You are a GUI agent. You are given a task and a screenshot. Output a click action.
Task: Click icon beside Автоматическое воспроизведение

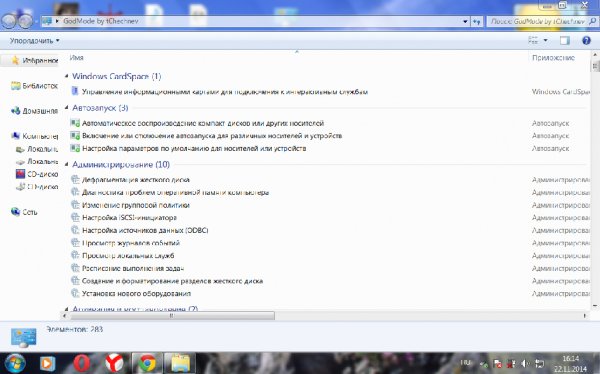pos(75,123)
